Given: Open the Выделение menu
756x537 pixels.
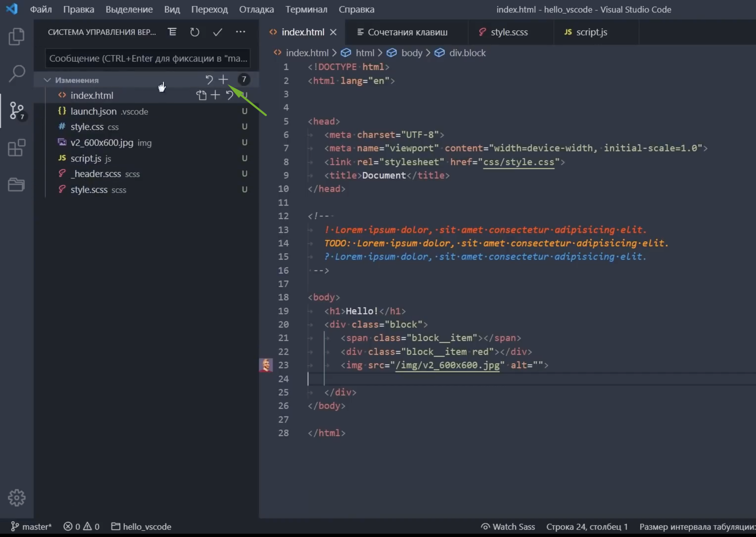Looking at the screenshot, I should (129, 9).
